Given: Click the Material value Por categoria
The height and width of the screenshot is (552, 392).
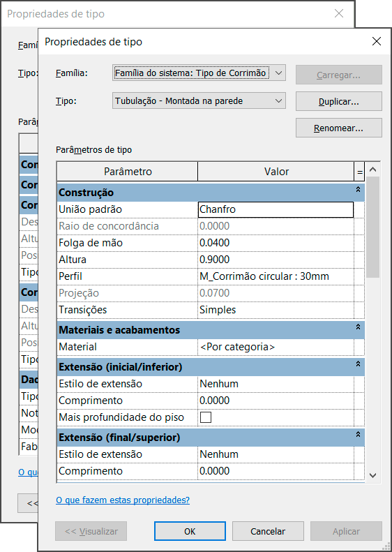Looking at the screenshot, I should click(x=276, y=347).
